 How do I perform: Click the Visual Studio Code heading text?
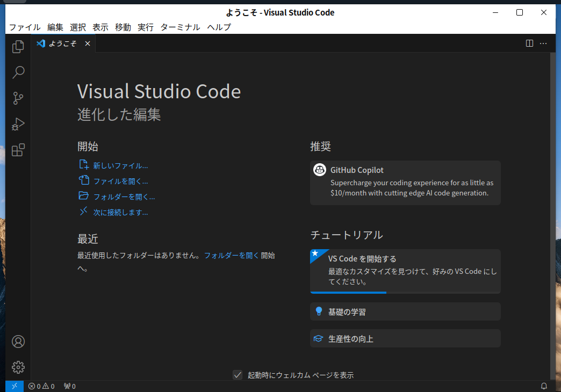(x=159, y=92)
